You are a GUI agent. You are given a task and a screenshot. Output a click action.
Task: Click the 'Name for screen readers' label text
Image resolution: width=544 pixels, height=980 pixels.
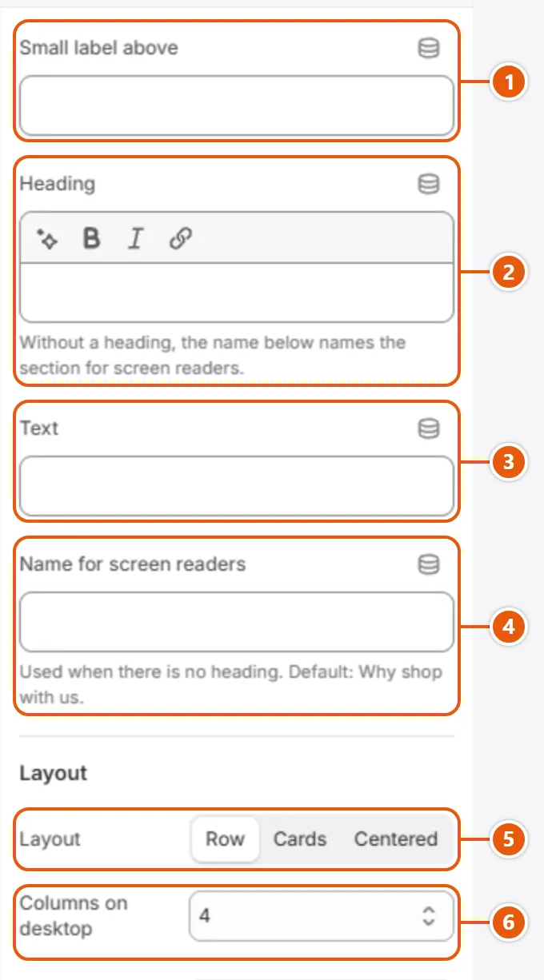[133, 564]
